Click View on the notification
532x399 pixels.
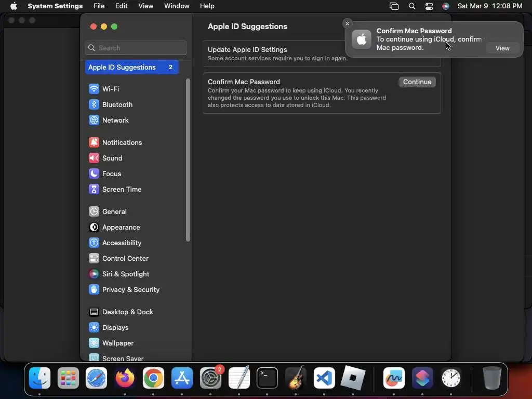point(502,48)
